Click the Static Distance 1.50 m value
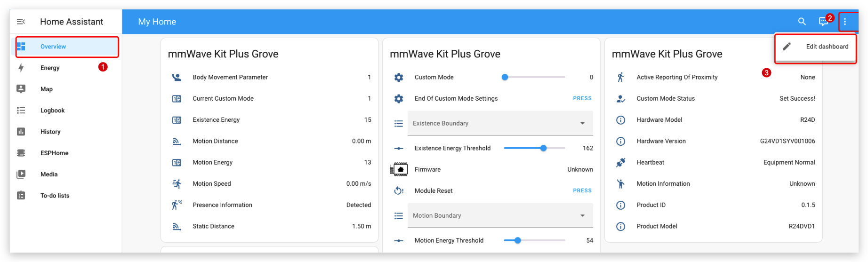The image size is (868, 262). pyautogui.click(x=362, y=226)
